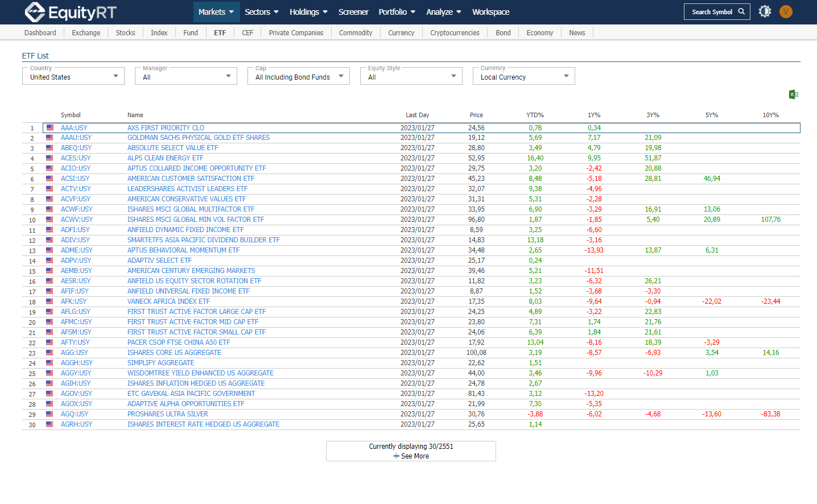This screenshot has height=504, width=817.
Task: Open ALPS Clean Energy ETF link
Action: coord(165,158)
